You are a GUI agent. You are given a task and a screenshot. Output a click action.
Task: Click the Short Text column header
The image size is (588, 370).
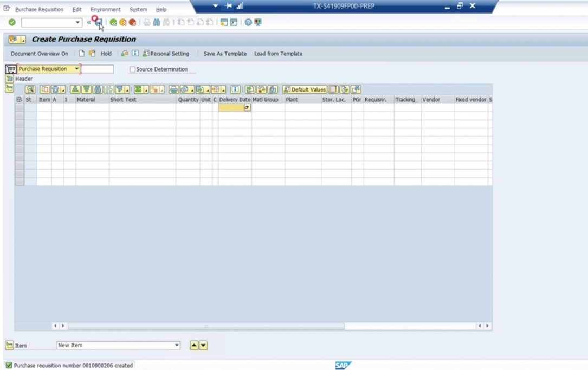142,100
